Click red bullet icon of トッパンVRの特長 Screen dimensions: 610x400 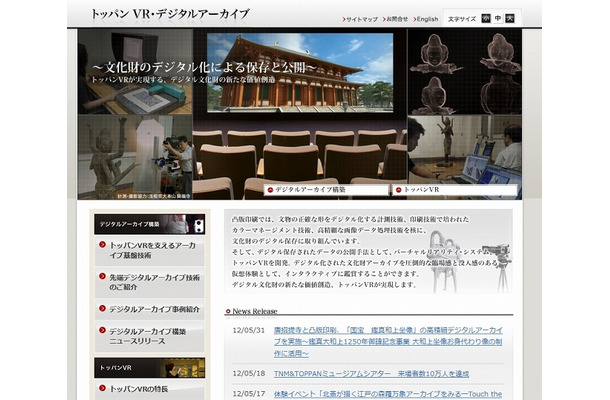click(102, 388)
